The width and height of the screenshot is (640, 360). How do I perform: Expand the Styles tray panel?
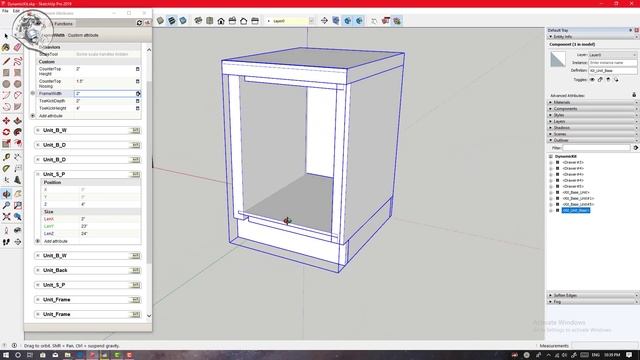[x=592, y=115]
